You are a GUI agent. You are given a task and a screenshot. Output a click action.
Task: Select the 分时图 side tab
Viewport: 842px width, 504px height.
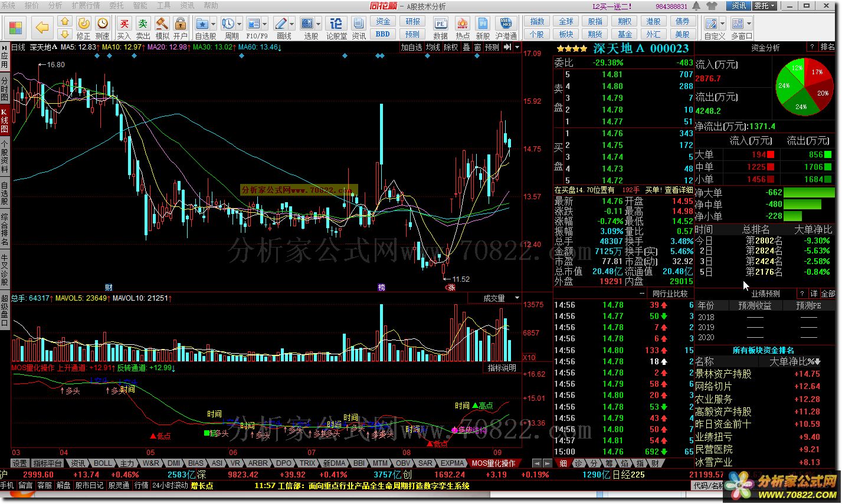(x=5, y=89)
